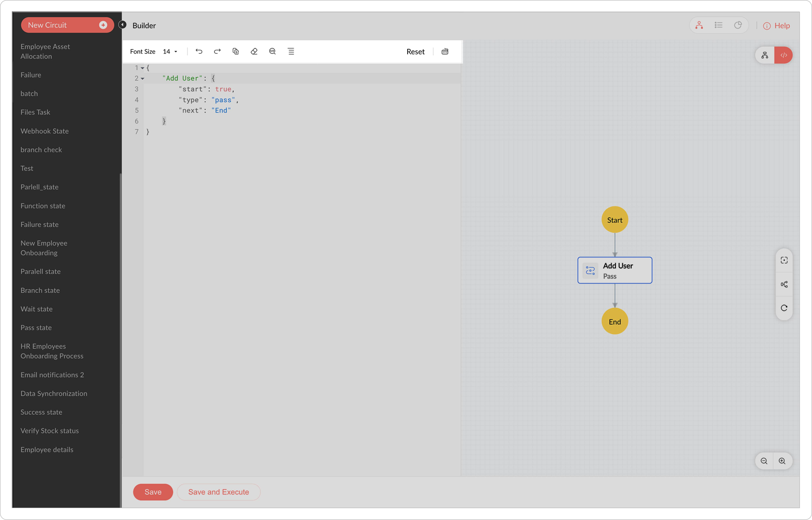Click the redo arrow icon
The width and height of the screenshot is (812, 520).
[x=217, y=51]
